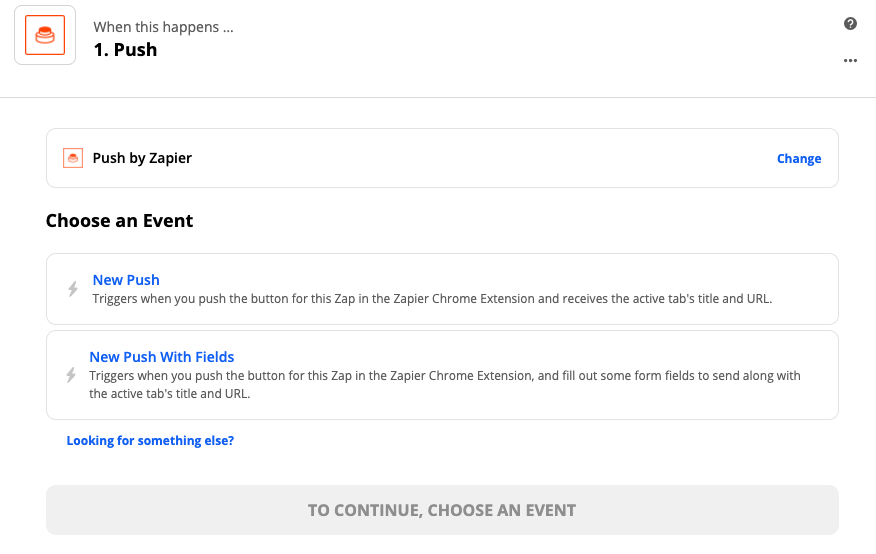
Task: Open the 'Looking for something else?' link
Action: (x=150, y=440)
